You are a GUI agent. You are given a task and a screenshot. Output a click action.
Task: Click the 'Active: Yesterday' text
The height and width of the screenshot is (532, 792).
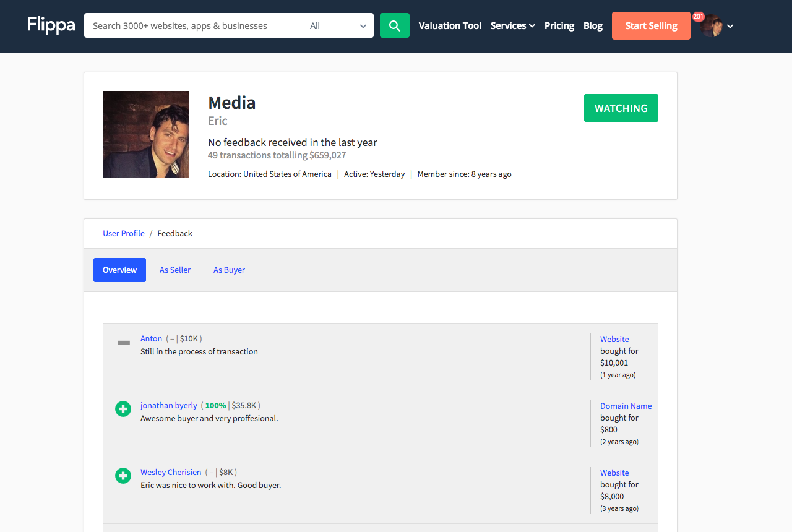click(374, 174)
